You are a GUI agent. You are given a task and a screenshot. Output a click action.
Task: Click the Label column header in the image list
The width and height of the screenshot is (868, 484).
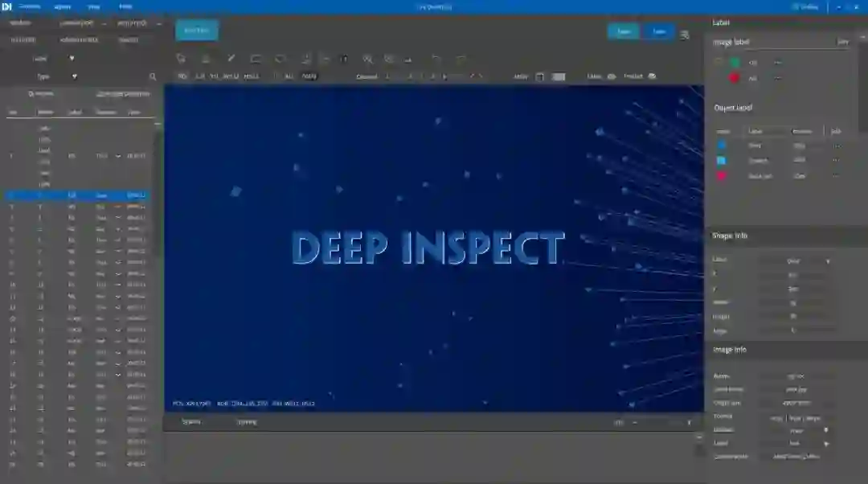[x=75, y=113]
